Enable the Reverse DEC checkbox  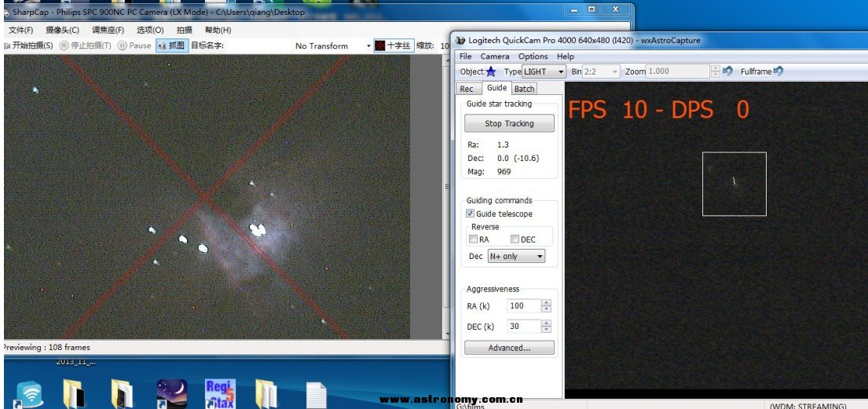[x=515, y=239]
